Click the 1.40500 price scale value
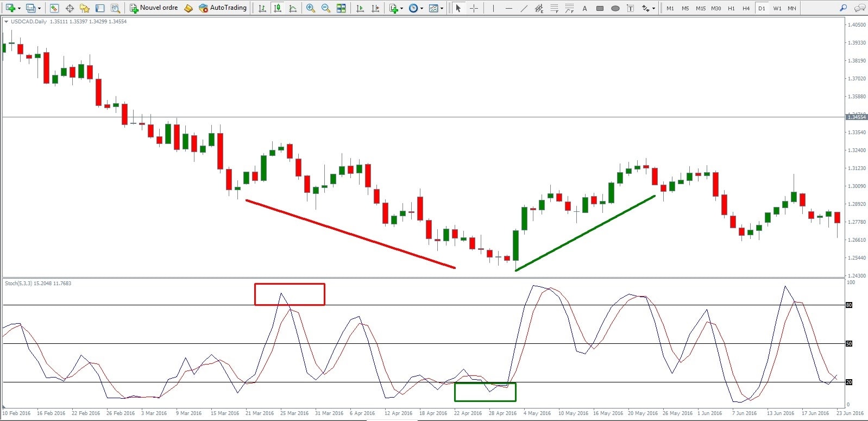Image resolution: width=868 pixels, height=421 pixels. pyautogui.click(x=857, y=25)
